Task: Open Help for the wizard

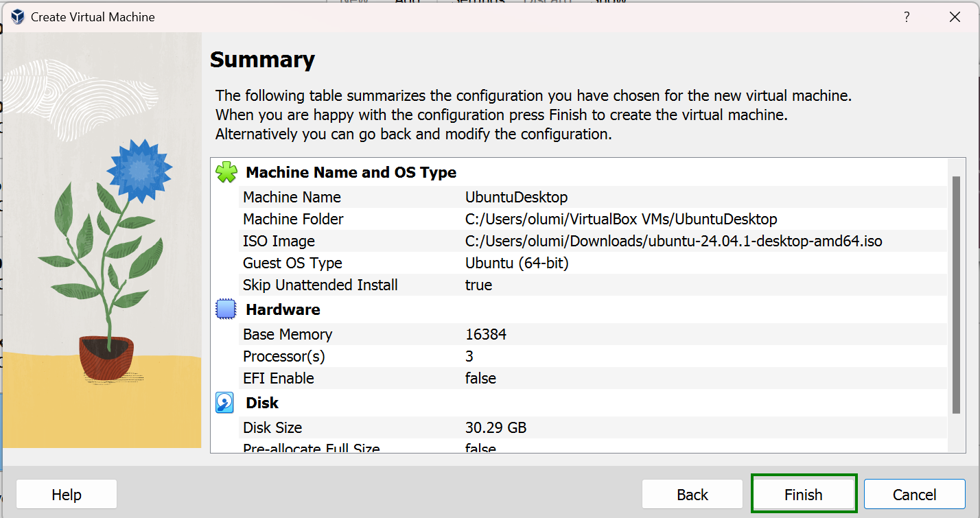Action: tap(67, 494)
